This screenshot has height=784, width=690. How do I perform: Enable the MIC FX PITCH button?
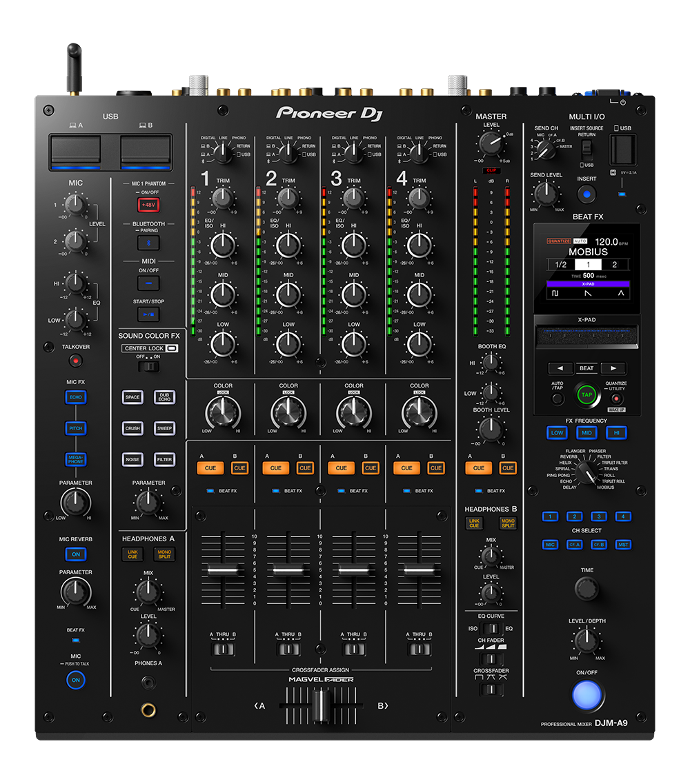(x=75, y=428)
